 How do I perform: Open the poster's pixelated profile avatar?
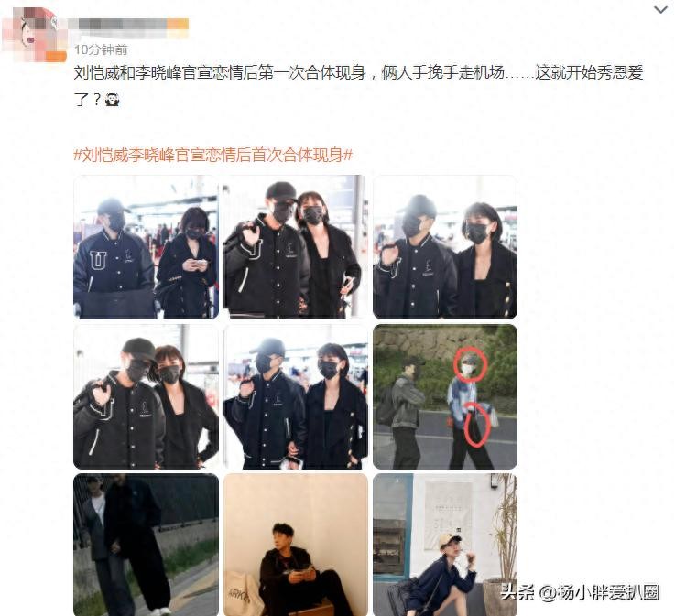pyautogui.click(x=32, y=33)
